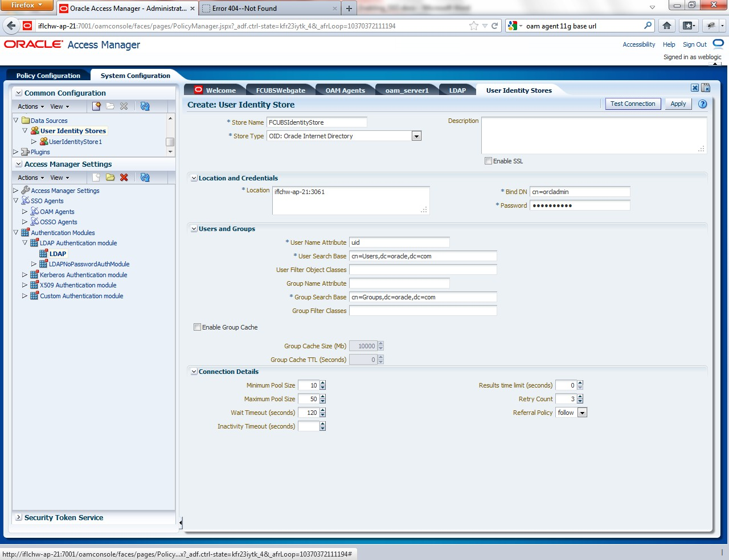Open the Referral Policy dropdown

(x=582, y=413)
